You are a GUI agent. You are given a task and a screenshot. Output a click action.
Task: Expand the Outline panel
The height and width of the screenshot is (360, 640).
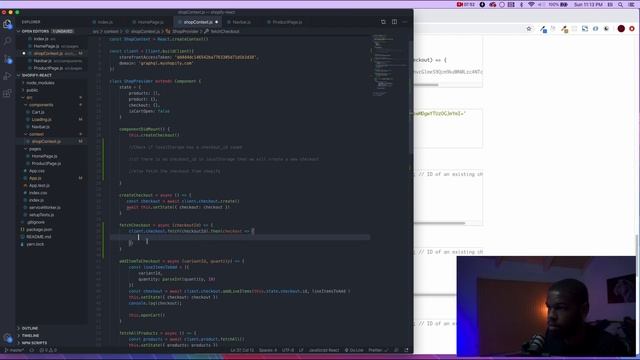coord(30,328)
